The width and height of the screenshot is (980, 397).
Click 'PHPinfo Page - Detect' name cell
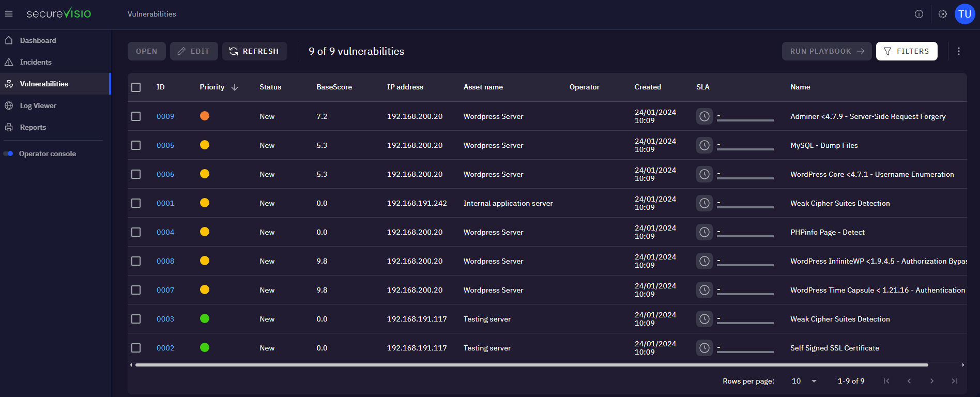point(828,232)
